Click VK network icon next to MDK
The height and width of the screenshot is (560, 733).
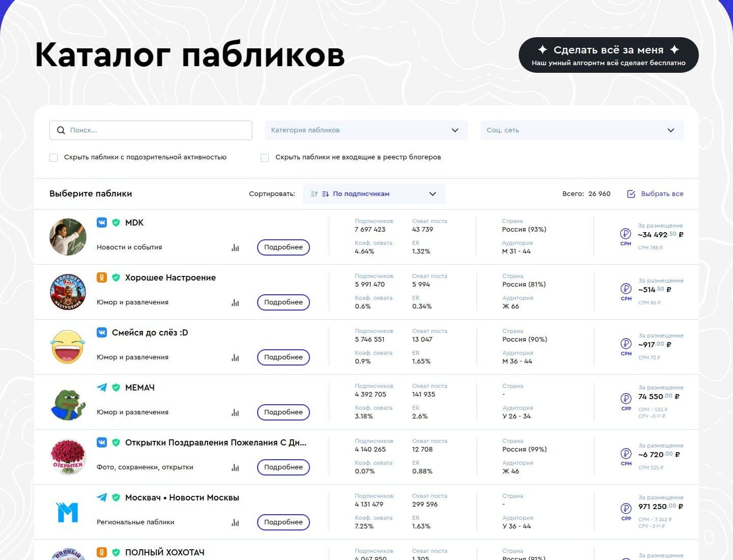point(102,222)
